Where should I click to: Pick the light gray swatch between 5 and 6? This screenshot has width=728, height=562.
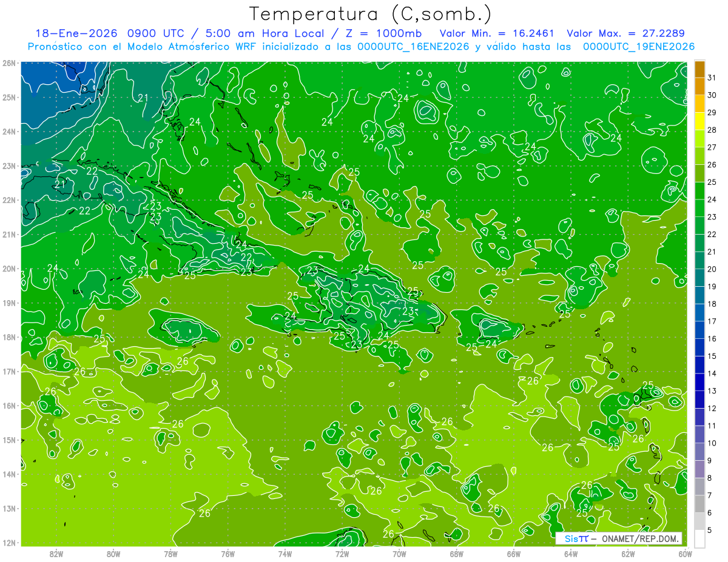click(699, 521)
